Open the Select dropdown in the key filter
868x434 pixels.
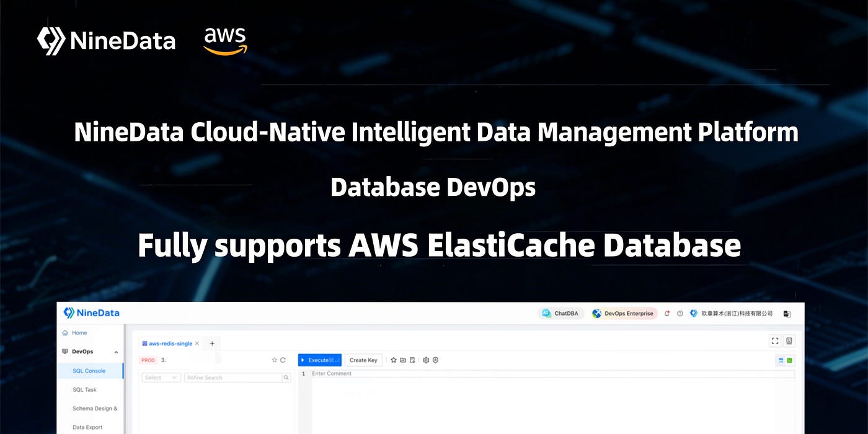tap(161, 378)
